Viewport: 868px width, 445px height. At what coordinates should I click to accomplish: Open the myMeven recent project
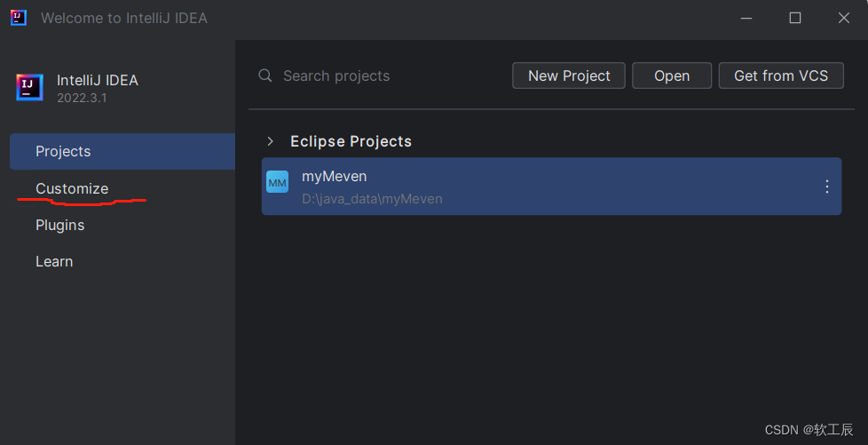point(551,187)
